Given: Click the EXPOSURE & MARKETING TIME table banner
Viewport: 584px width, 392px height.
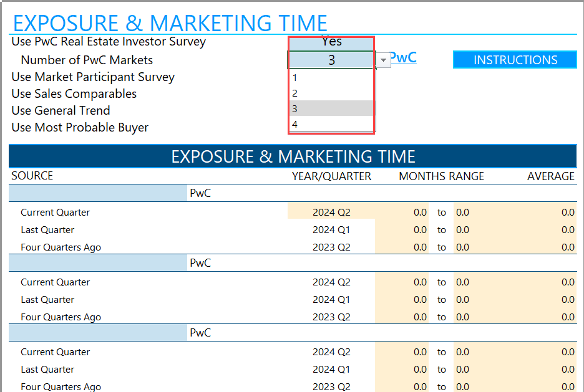Looking at the screenshot, I should click(293, 156).
